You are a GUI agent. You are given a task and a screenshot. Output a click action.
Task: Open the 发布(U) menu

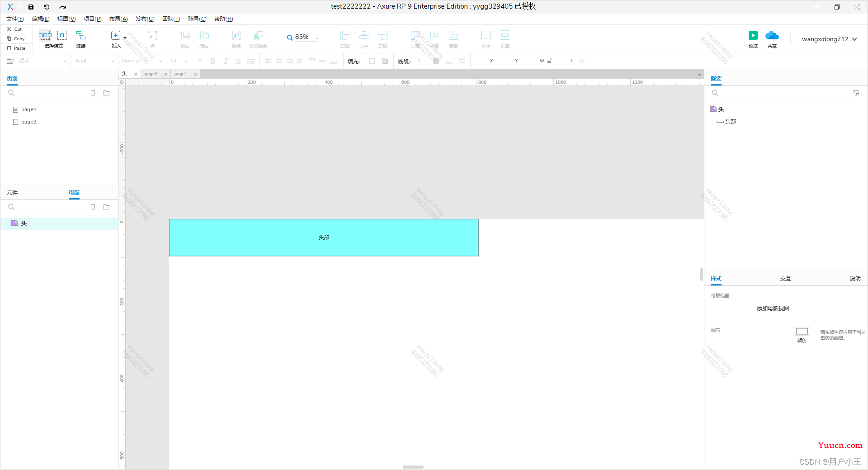point(145,19)
